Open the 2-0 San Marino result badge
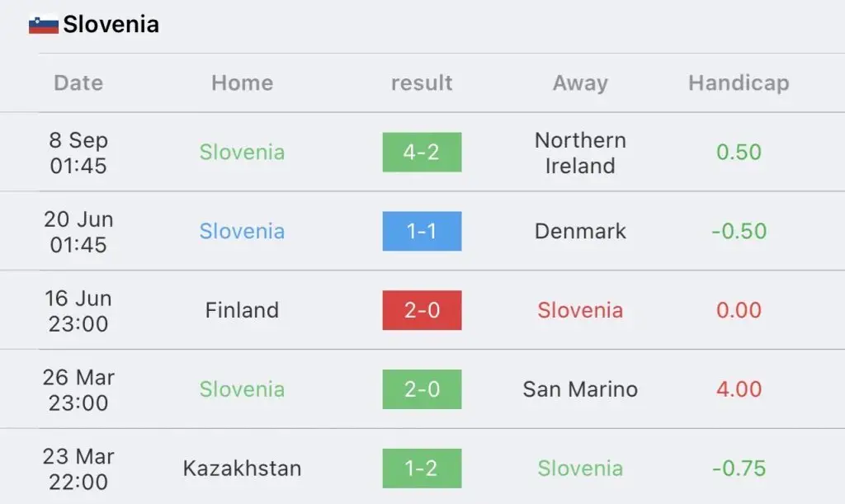This screenshot has height=504, width=845. coord(422,389)
